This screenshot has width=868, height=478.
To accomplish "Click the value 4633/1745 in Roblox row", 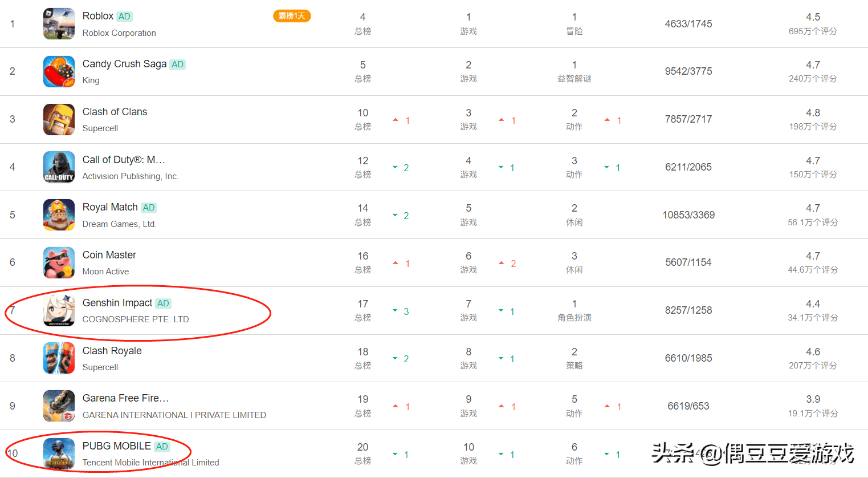I will coord(688,24).
